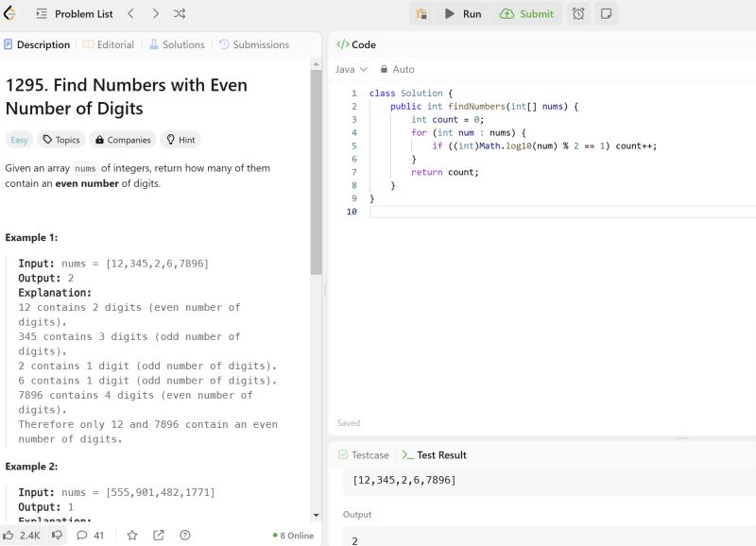
Task: Click the Saved status text
Action: click(348, 422)
